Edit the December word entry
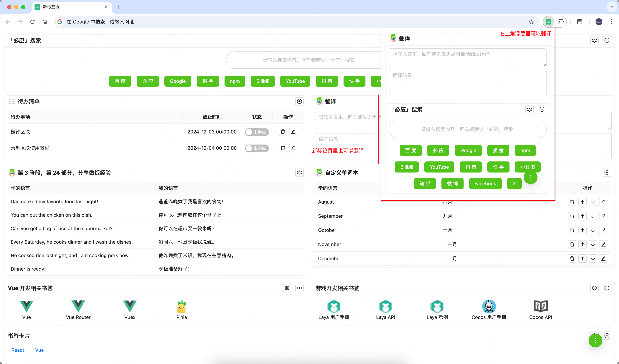 [603, 258]
